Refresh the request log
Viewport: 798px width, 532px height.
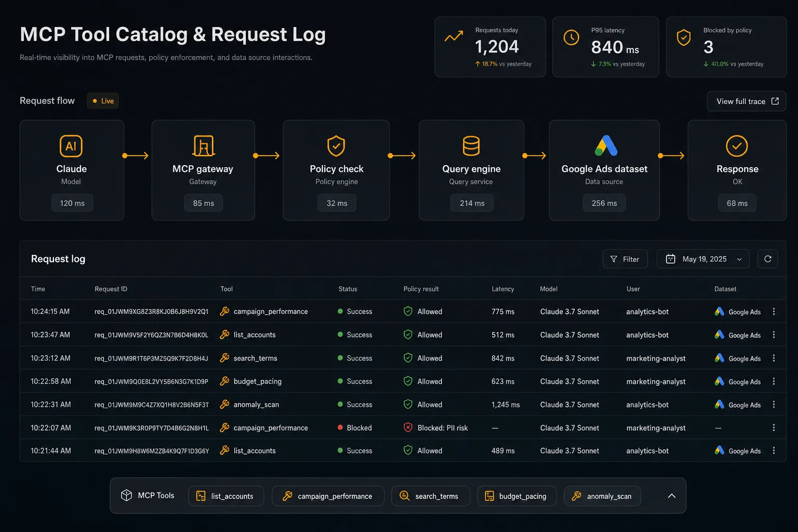(768, 259)
